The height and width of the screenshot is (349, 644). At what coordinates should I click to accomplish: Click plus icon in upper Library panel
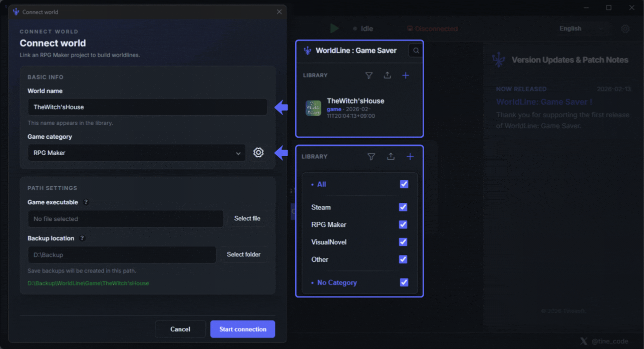406,76
